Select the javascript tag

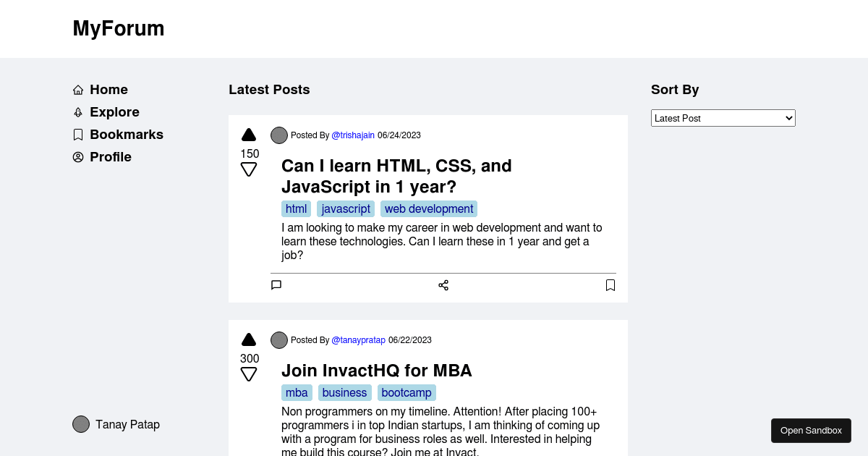(346, 209)
